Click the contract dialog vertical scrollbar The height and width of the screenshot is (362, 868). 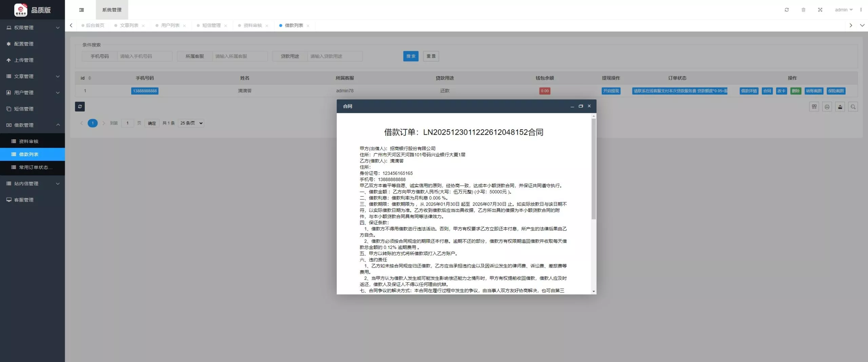[x=593, y=170]
